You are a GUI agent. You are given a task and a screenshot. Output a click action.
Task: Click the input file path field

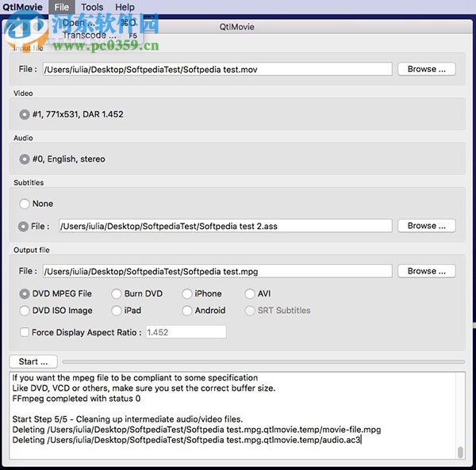click(x=217, y=70)
